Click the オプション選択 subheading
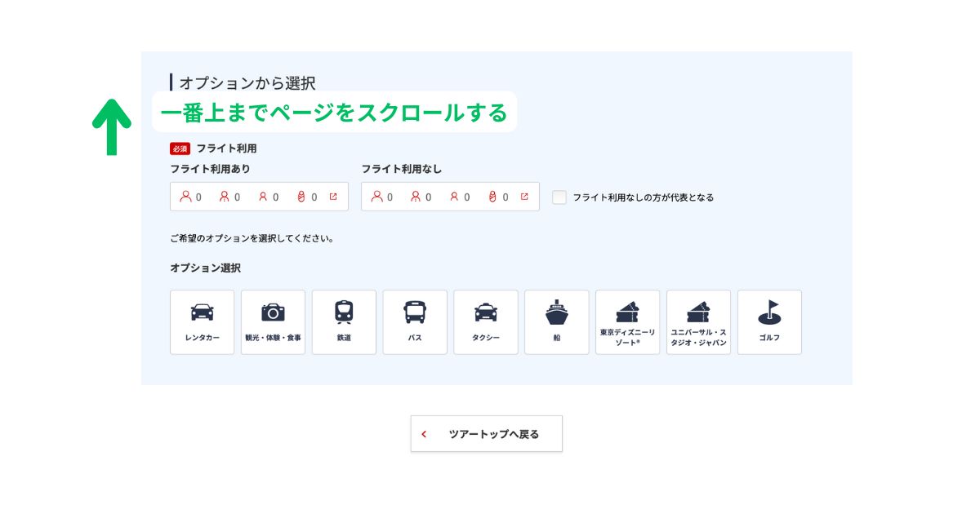Screen dimensions: 980x514 (x=205, y=268)
